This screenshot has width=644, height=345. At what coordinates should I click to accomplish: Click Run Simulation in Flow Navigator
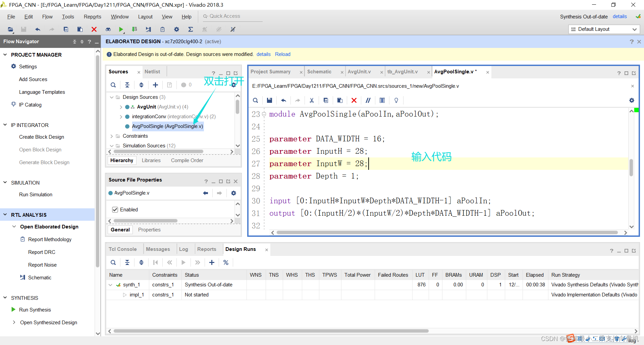pyautogui.click(x=36, y=195)
